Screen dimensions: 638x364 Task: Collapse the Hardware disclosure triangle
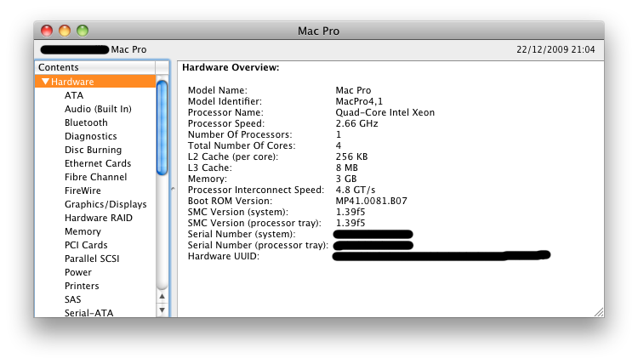point(46,82)
